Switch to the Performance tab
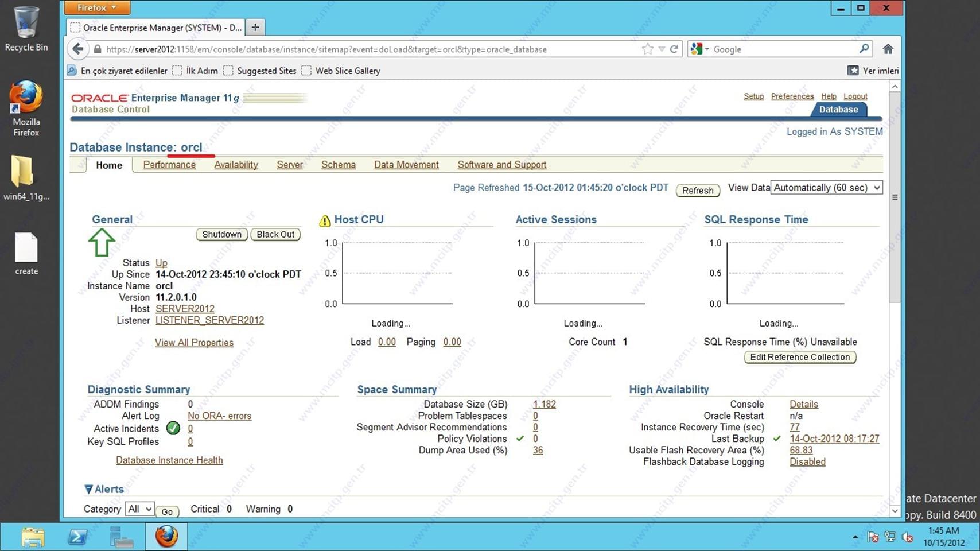The height and width of the screenshot is (551, 980). pyautogui.click(x=169, y=165)
